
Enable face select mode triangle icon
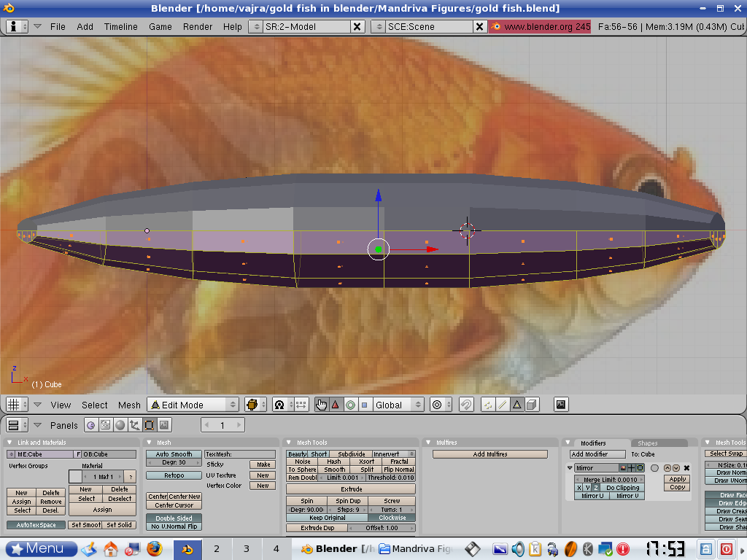516,405
